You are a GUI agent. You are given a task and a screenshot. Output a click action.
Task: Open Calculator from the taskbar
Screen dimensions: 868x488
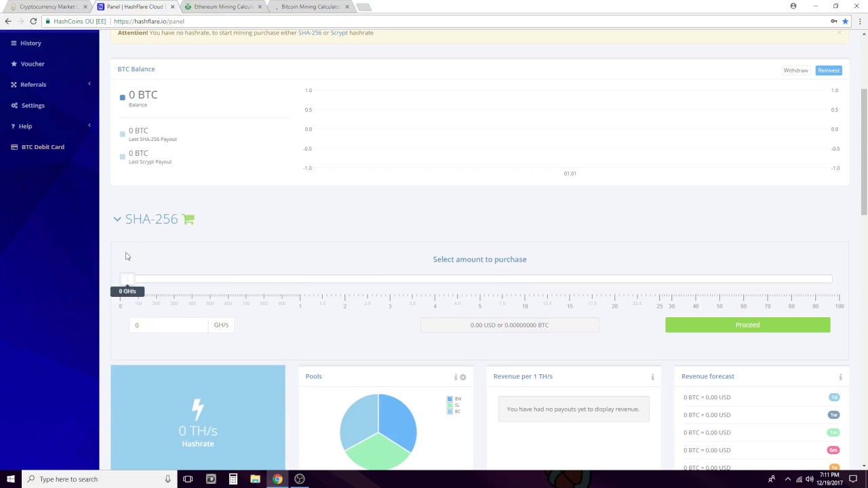(233, 479)
